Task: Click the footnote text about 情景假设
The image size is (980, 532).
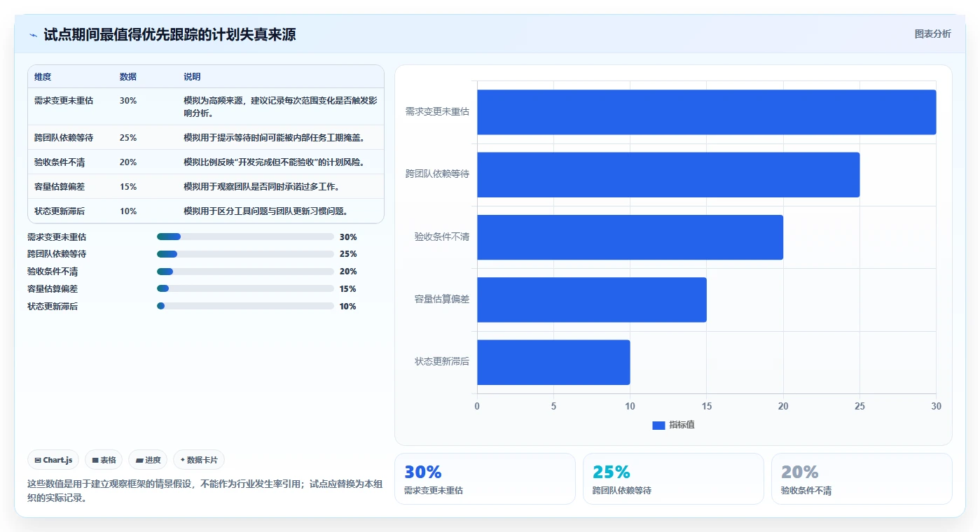Action: coord(205,491)
